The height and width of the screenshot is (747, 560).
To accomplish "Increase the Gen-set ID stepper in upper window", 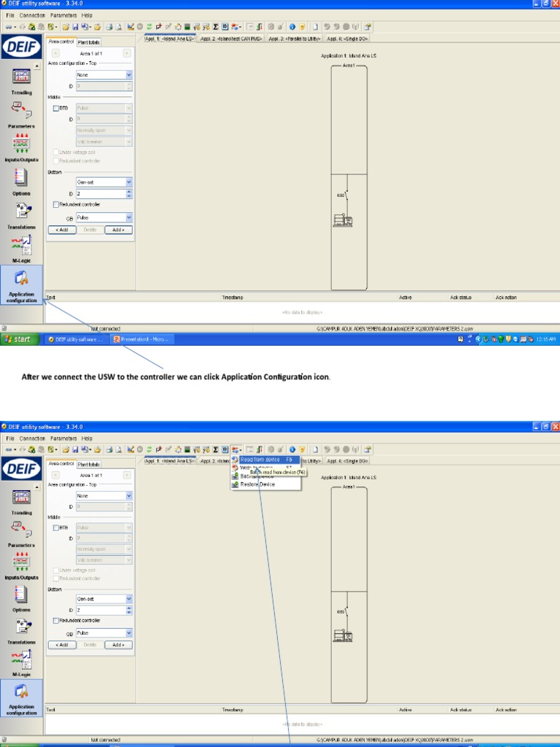I will (129, 192).
